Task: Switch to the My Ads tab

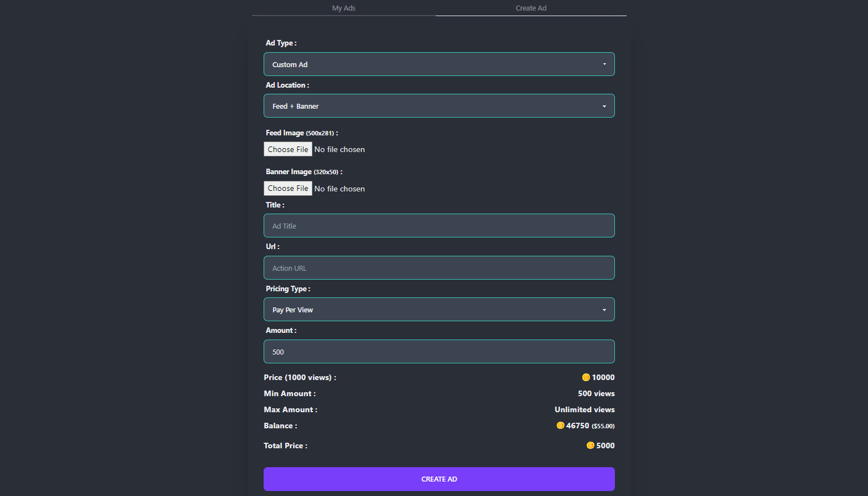Action: [344, 8]
